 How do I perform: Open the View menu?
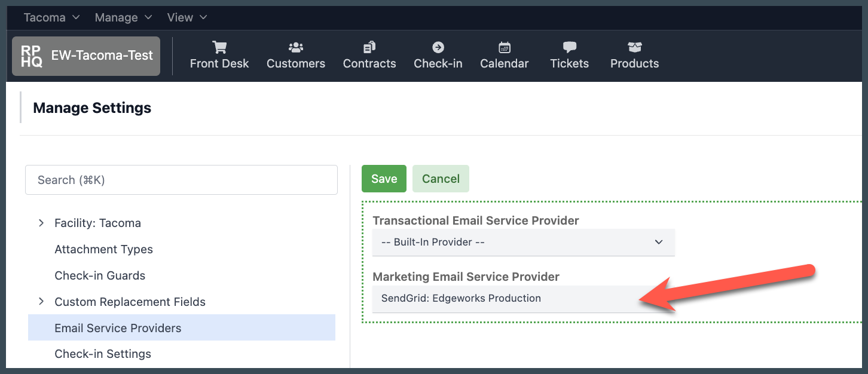point(187,17)
